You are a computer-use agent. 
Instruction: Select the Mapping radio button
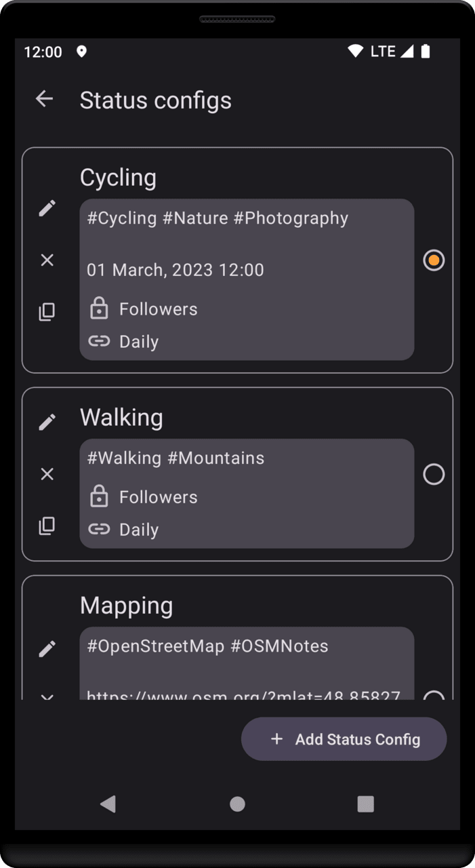434,695
